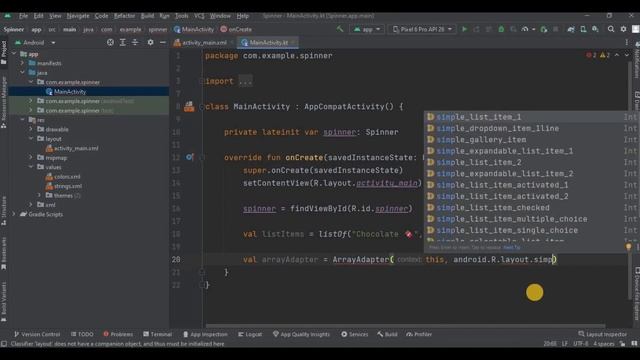Select simple_list_item_1 completion suggestion
The width and height of the screenshot is (640, 360).
(532, 117)
